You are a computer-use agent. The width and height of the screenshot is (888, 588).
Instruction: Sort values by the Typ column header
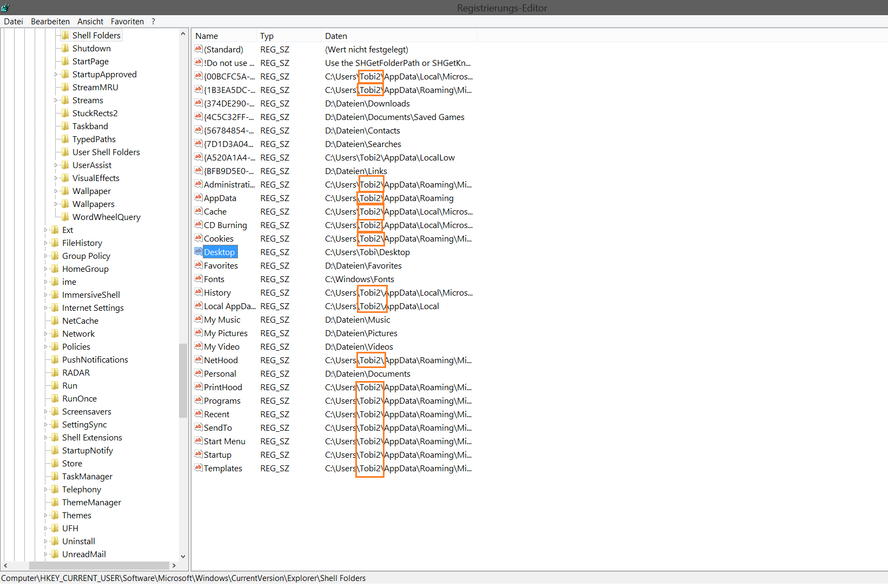click(289, 36)
